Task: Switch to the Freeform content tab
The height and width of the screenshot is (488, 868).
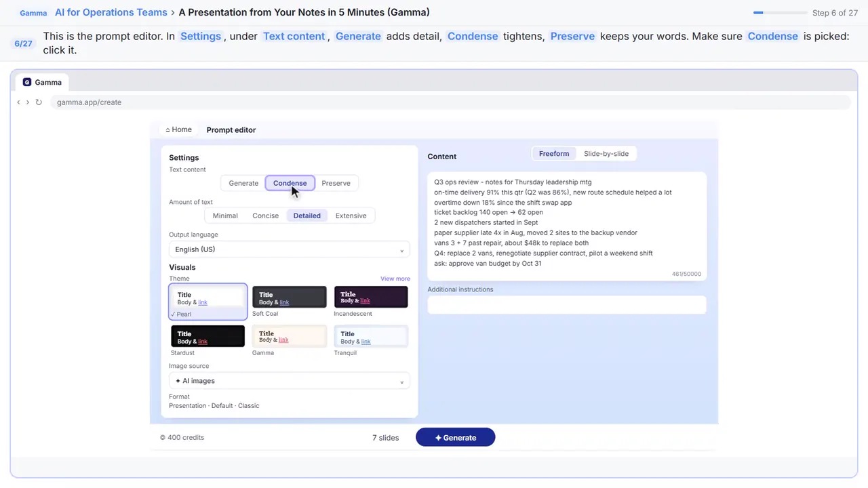Action: tap(554, 154)
